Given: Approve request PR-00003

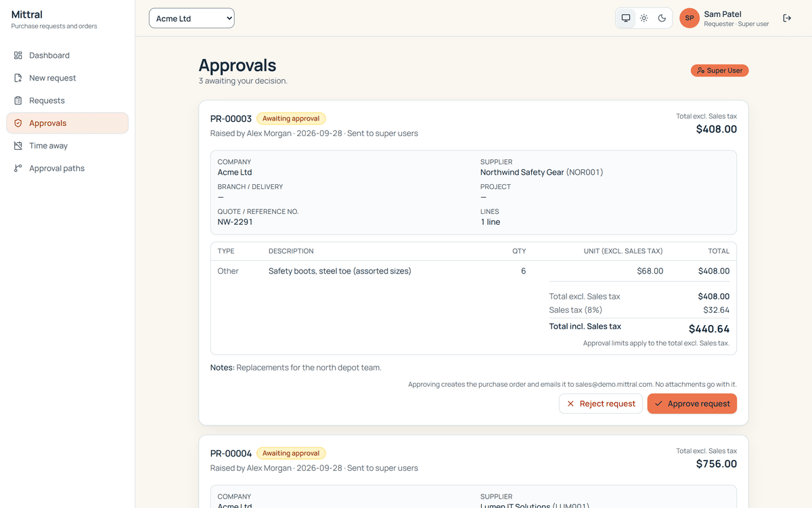Looking at the screenshot, I should point(692,404).
